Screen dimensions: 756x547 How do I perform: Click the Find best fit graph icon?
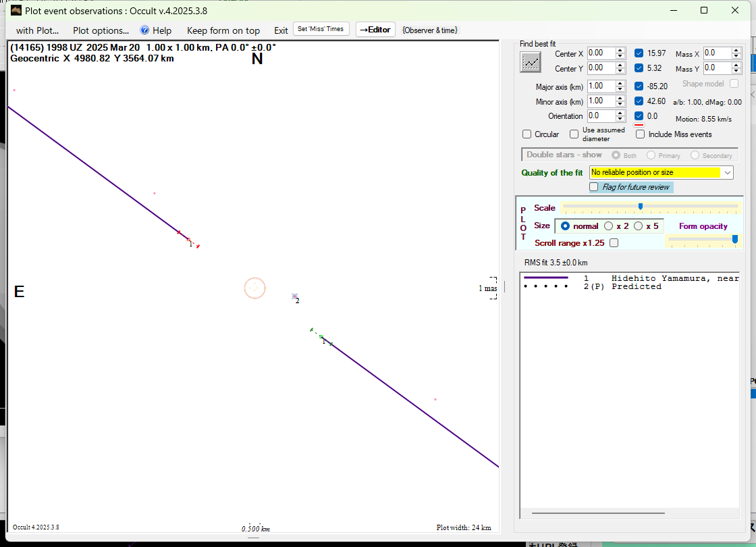point(531,61)
